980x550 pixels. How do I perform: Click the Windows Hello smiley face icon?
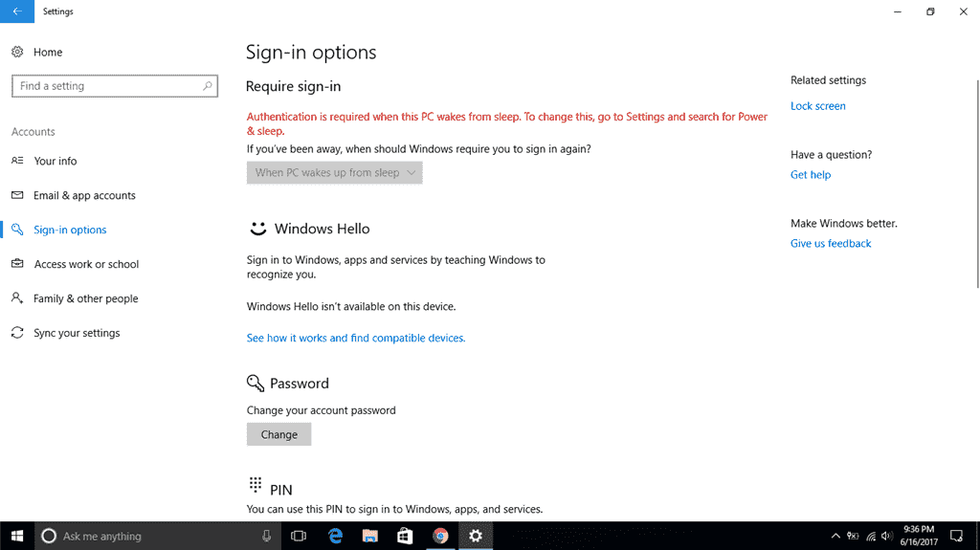[258, 229]
